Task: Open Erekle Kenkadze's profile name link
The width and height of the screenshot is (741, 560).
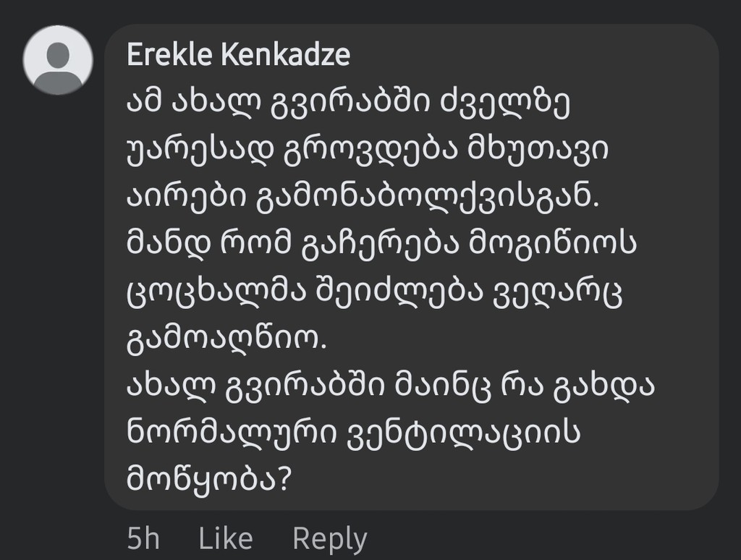Action: 238,55
